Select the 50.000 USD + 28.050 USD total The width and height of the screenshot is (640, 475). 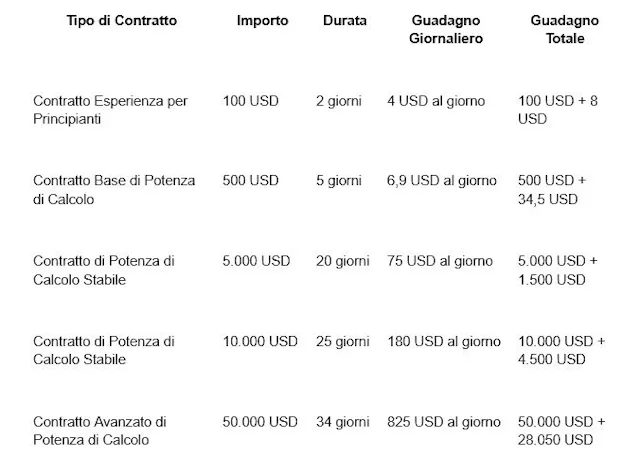click(x=561, y=431)
